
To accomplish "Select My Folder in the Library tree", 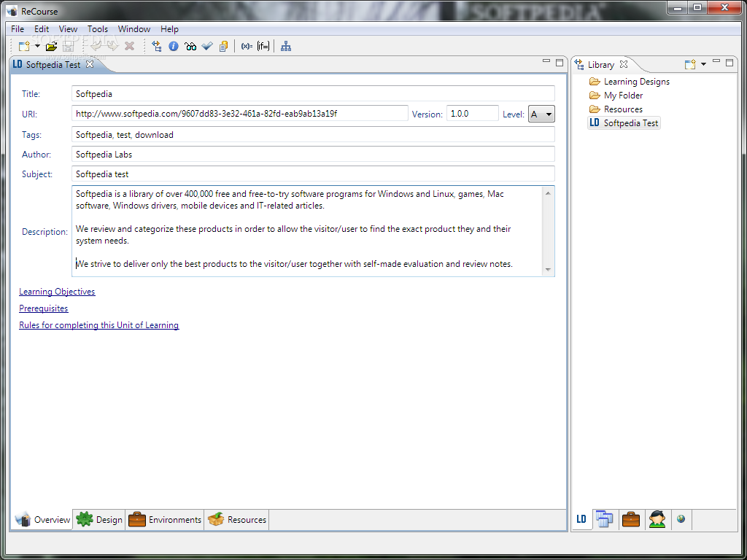I will [x=616, y=96].
